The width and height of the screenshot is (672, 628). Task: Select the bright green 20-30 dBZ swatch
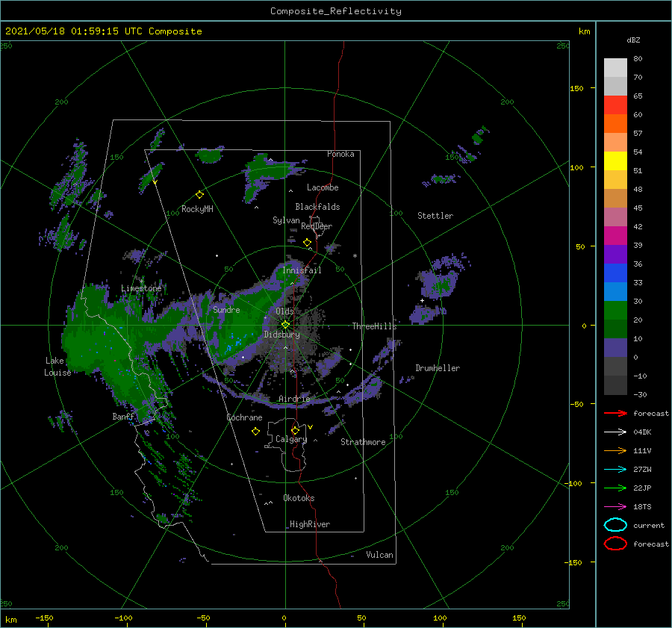pos(615,310)
